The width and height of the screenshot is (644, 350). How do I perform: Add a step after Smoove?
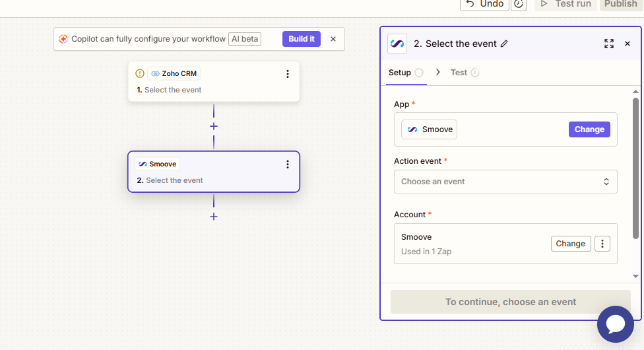click(x=214, y=217)
